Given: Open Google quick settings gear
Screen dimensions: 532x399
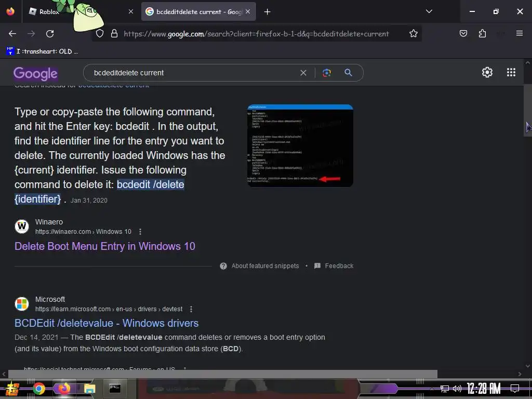Looking at the screenshot, I should click(x=487, y=72).
